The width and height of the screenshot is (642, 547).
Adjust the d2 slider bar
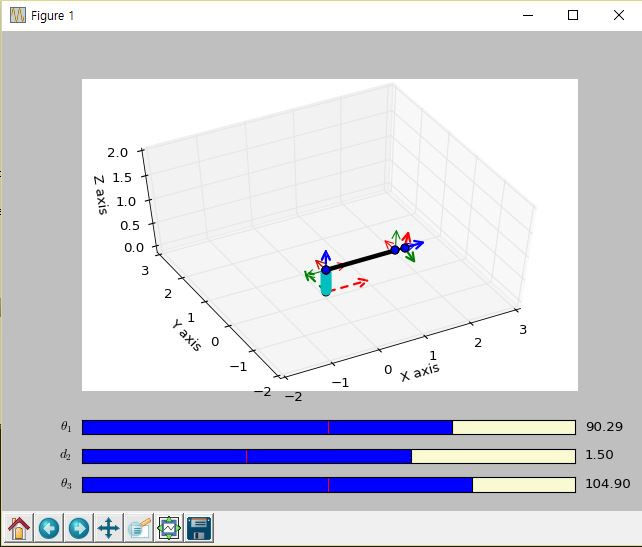329,456
